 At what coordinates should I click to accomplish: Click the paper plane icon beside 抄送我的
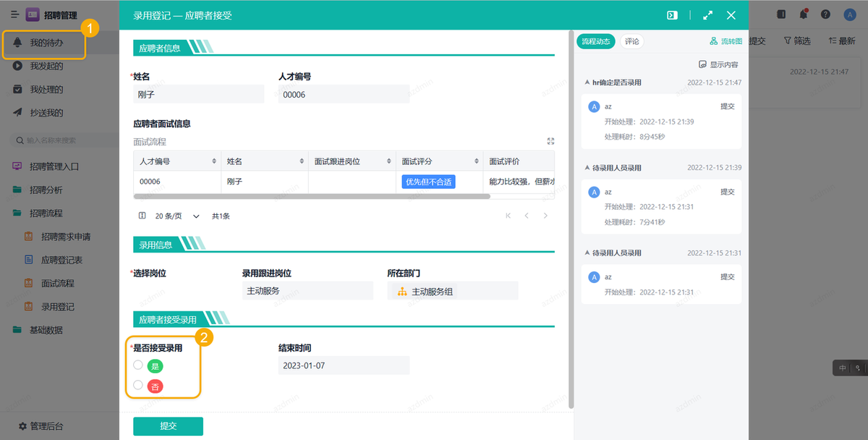17,112
